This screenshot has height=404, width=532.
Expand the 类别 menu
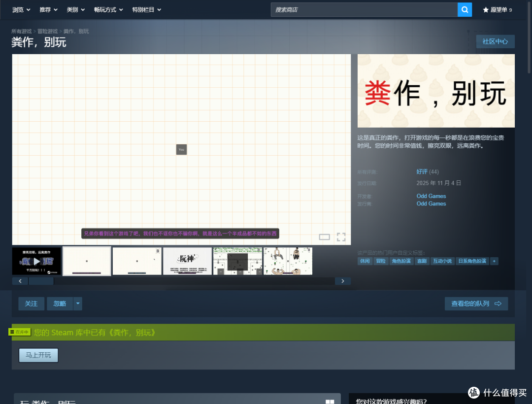pos(75,10)
